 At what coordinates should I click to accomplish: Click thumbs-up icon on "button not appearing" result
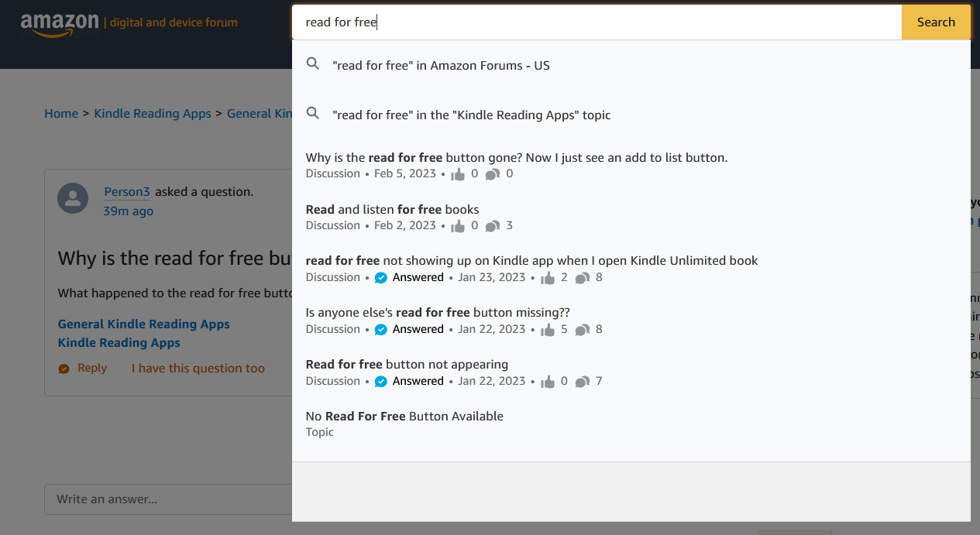coord(548,382)
